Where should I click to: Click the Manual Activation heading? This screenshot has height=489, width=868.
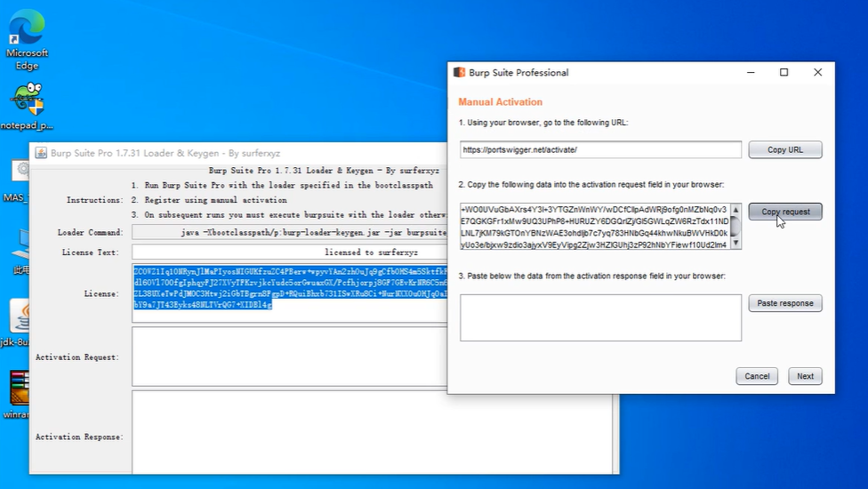pos(500,101)
